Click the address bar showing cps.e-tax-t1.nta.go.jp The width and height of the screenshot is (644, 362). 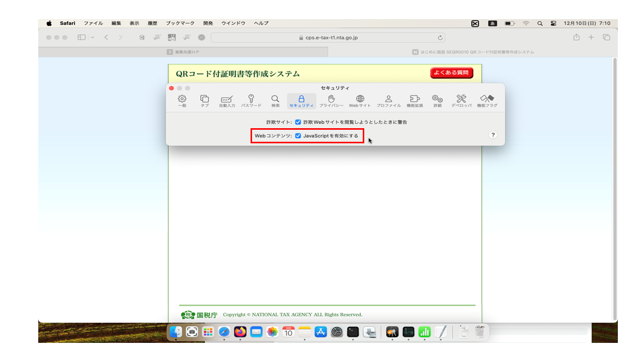click(328, 38)
